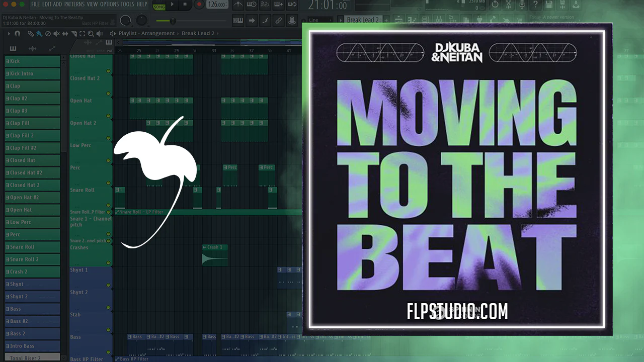This screenshot has width=644, height=362.
Task: Click the microphone recording icon
Action: tap(522, 5)
